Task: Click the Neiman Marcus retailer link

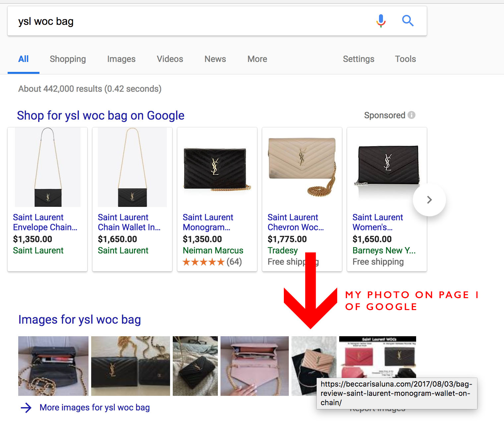Action: [213, 250]
